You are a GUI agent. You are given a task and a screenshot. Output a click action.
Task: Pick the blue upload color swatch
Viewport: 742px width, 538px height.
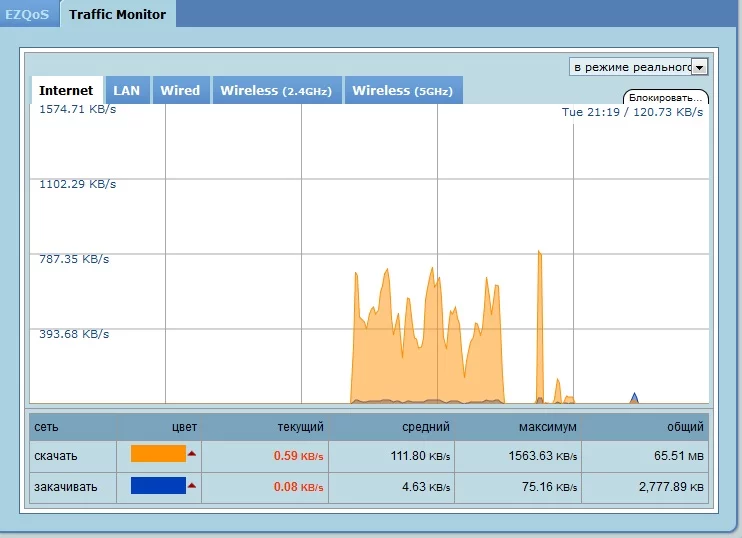click(158, 486)
